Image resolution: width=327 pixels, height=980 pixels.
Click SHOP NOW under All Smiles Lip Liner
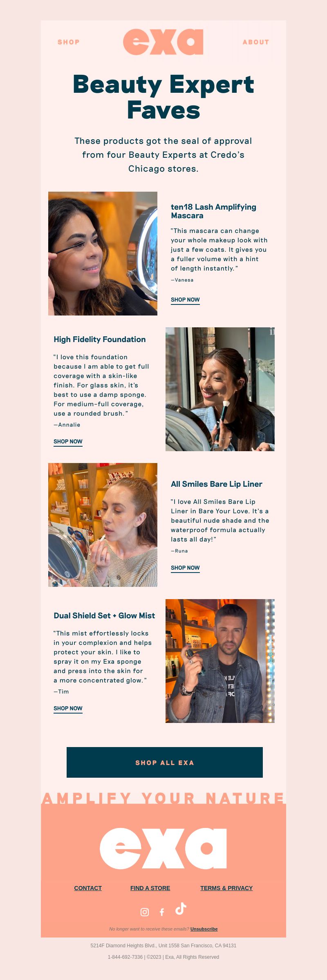[x=185, y=568]
